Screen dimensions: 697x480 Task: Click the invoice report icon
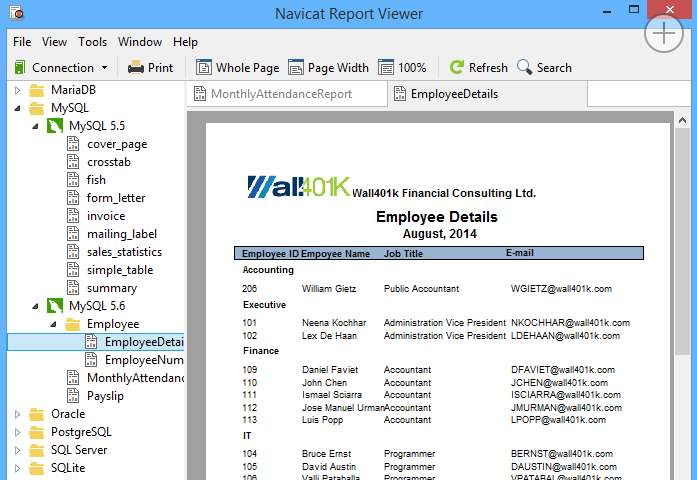pyautogui.click(x=73, y=216)
